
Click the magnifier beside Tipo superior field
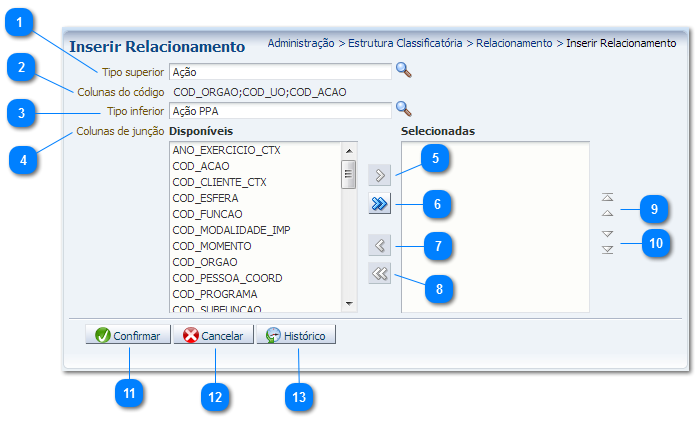[x=403, y=70]
